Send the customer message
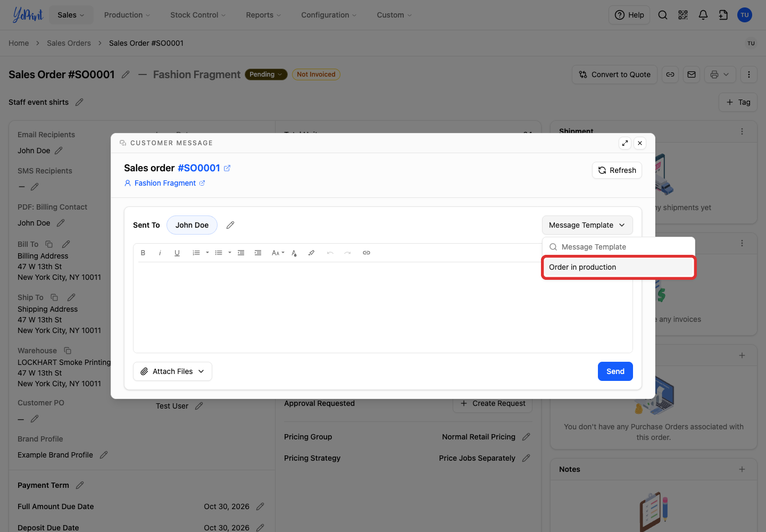The height and width of the screenshot is (532, 766). coord(615,371)
